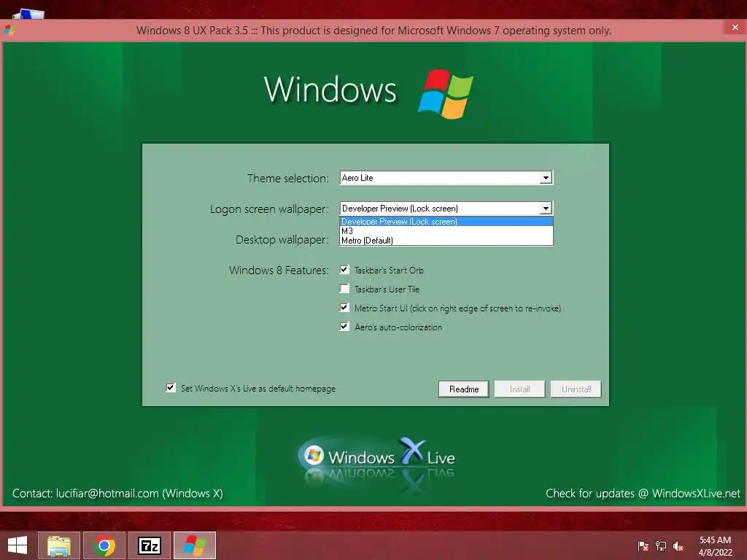Viewport: 747px width, 560px height.
Task: Open the Readme button
Action: pos(463,389)
